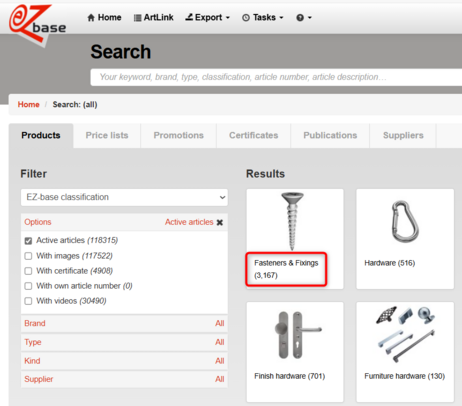Open ArtLink from the top navigation

(154, 17)
